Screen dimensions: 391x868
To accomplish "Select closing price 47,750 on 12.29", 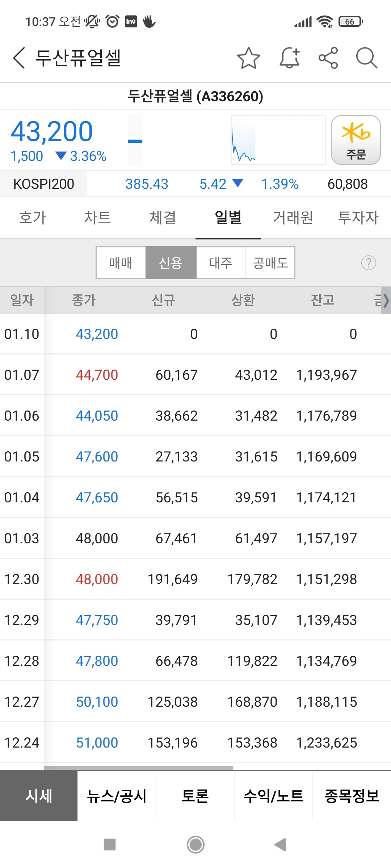I will [97, 620].
